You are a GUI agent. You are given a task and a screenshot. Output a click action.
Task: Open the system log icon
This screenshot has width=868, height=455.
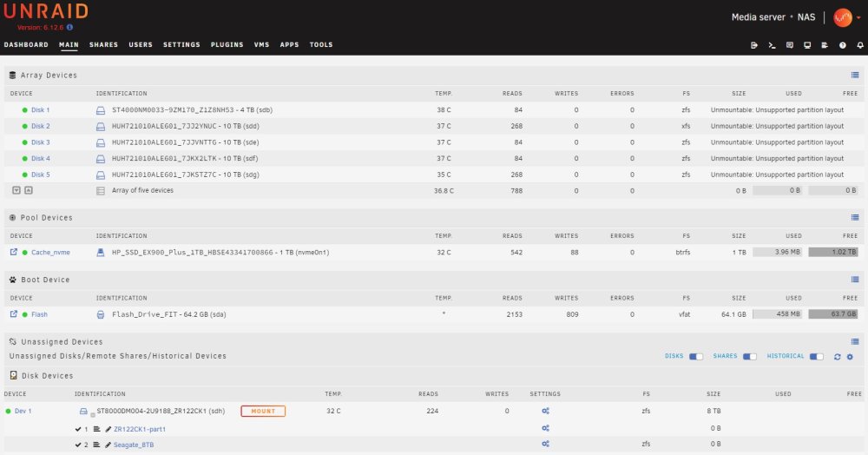(825, 45)
